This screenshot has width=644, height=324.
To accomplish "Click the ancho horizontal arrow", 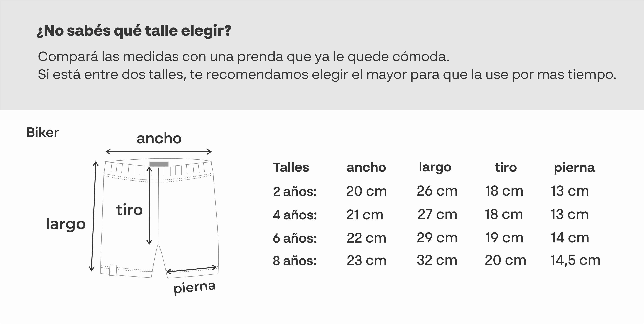I will pyautogui.click(x=158, y=151).
